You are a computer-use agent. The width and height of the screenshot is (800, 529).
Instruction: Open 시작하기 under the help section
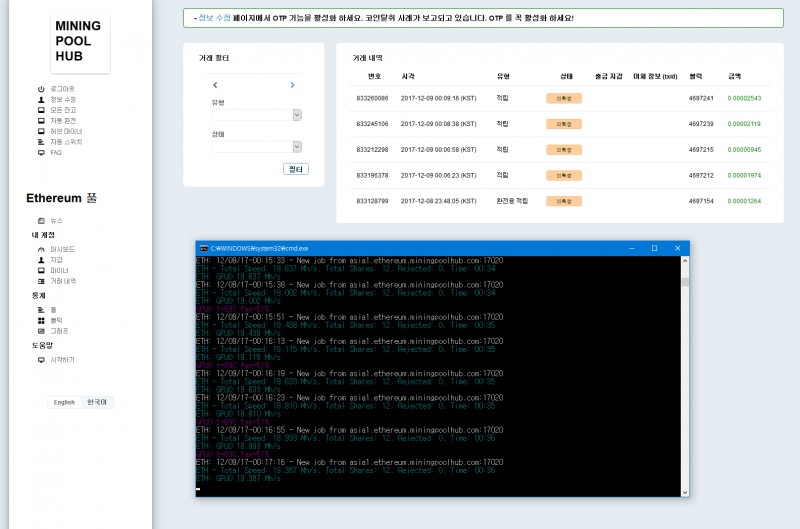(62, 359)
